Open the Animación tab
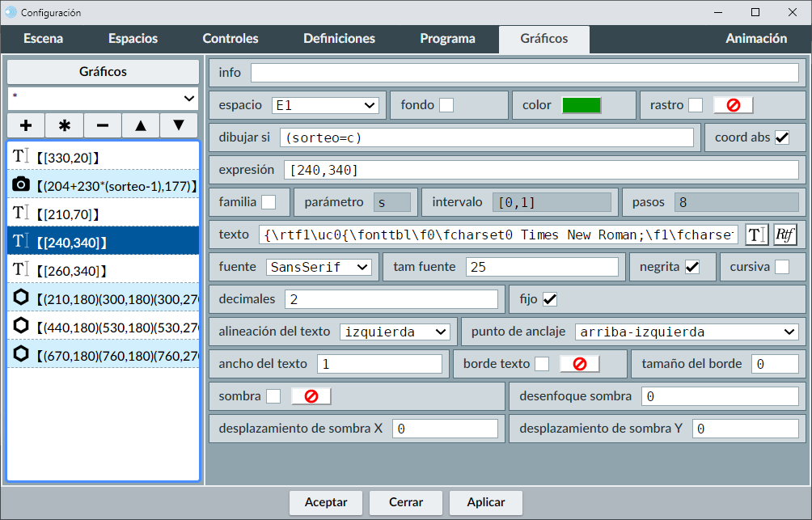812x520 pixels. coord(755,39)
